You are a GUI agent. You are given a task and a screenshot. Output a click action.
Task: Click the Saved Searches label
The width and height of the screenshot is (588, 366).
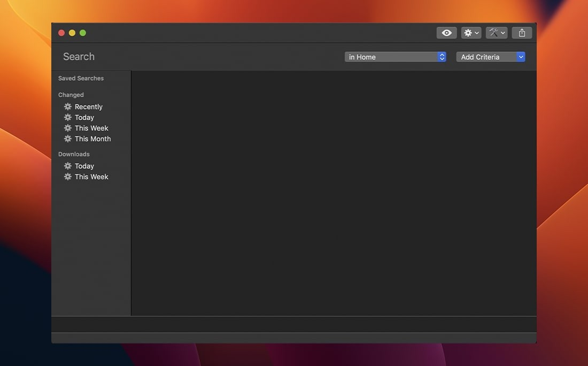pos(80,78)
